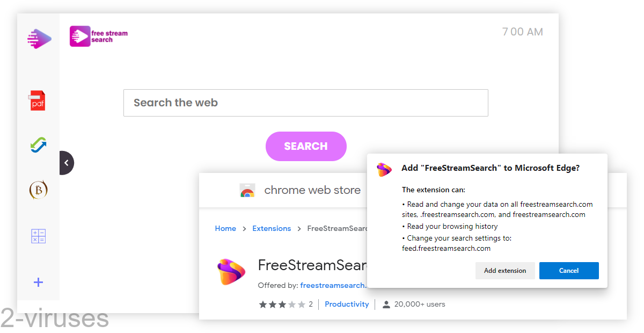Click the FreeStreamSearch extension icon in store
This screenshot has height=333, width=644.
tap(231, 272)
